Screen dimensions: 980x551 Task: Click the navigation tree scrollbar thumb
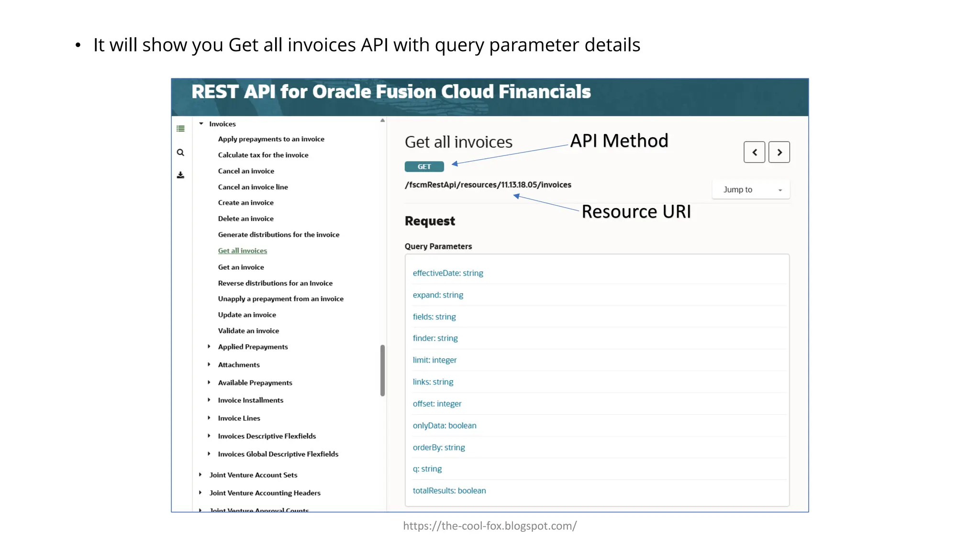(382, 371)
